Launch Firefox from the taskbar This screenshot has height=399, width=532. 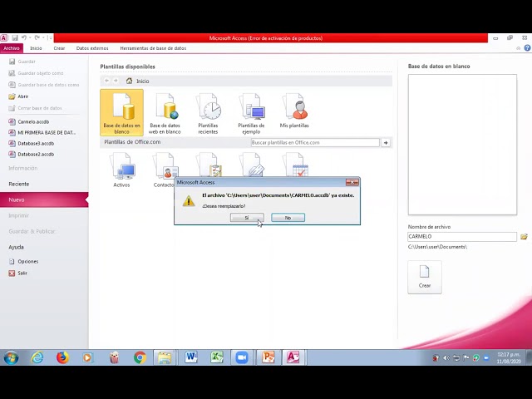tap(62, 357)
